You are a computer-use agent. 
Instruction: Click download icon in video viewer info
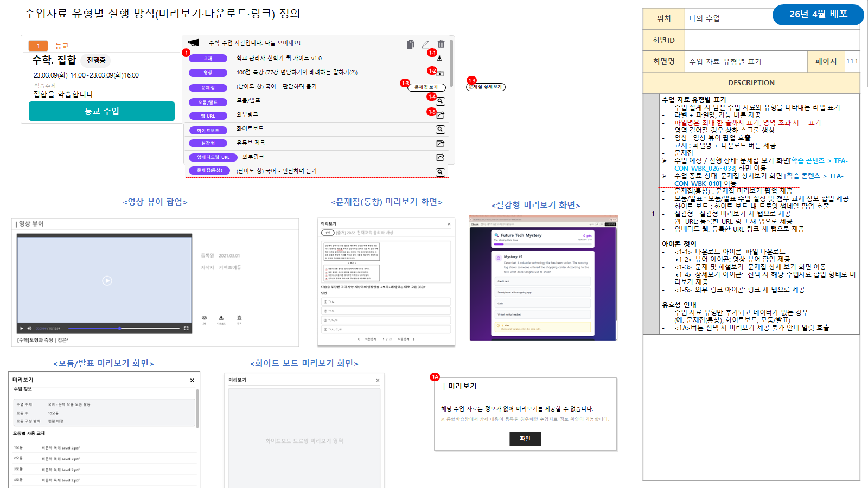(221, 318)
